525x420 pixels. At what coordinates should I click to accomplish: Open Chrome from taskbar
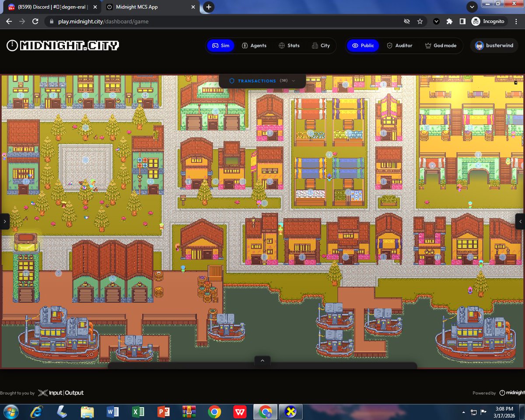coord(214,412)
